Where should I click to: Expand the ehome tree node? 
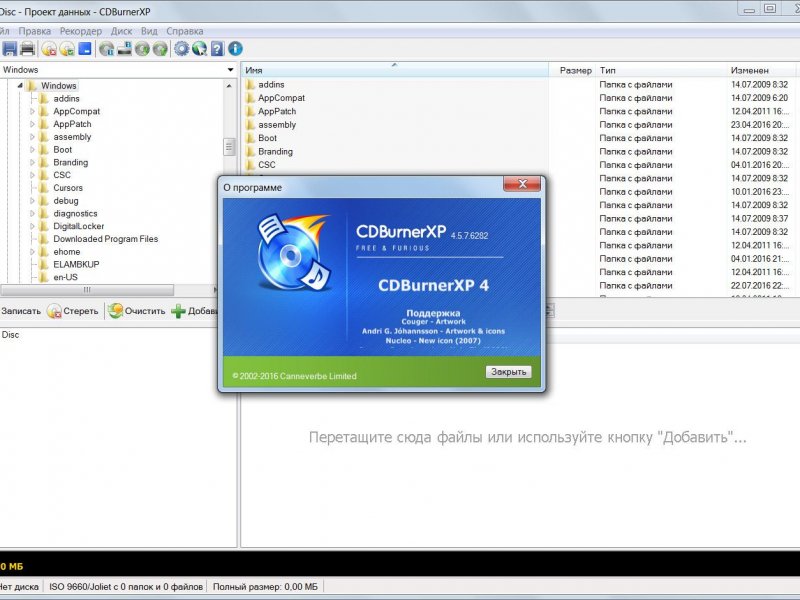coord(32,252)
